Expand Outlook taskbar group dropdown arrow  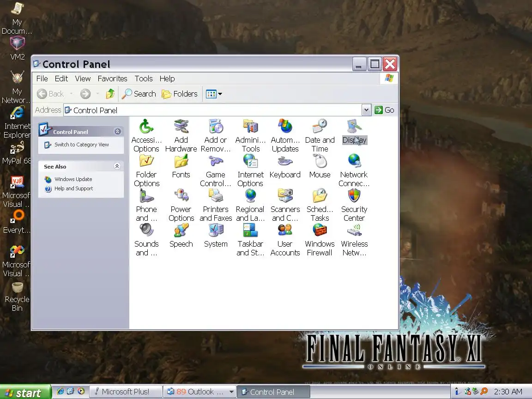click(231, 392)
